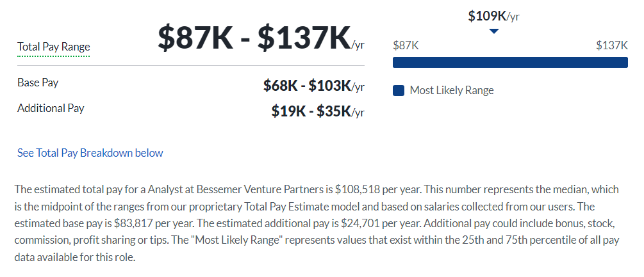
Task: Click the right end of range bar
Action: click(625, 62)
